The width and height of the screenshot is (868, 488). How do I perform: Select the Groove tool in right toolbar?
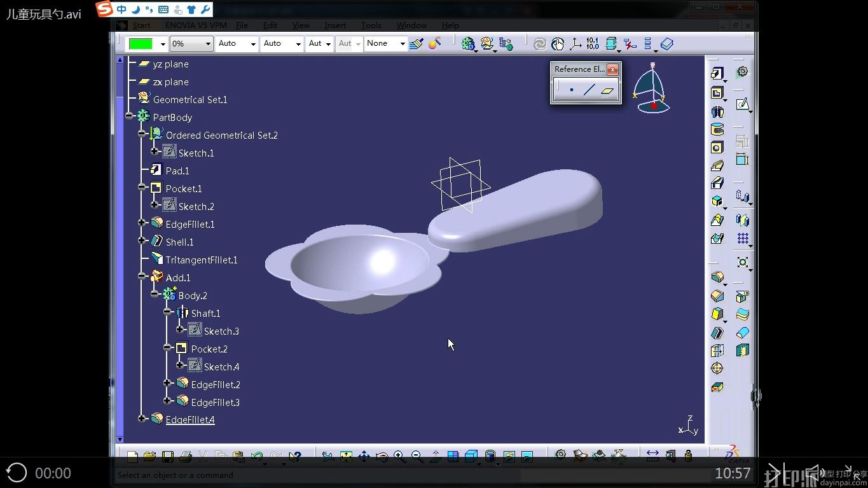(x=717, y=130)
